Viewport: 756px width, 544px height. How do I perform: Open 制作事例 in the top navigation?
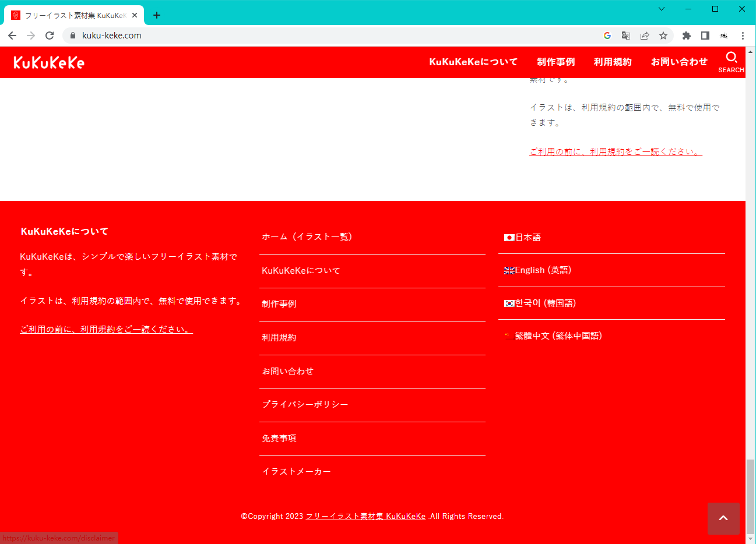tap(555, 62)
